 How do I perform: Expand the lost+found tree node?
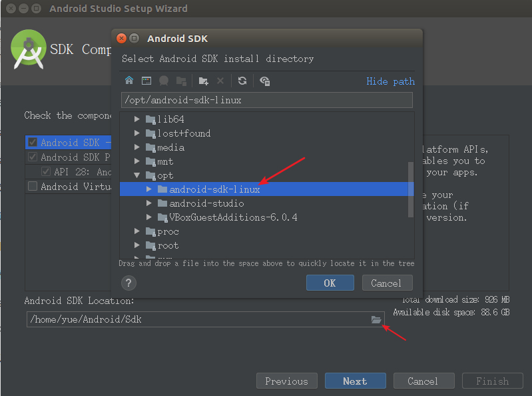pos(136,133)
